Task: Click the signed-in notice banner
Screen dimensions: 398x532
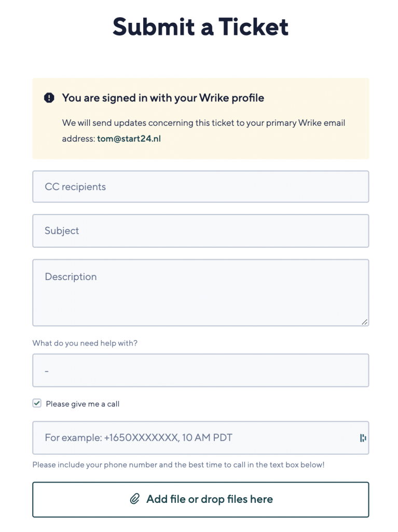Action: (x=200, y=117)
